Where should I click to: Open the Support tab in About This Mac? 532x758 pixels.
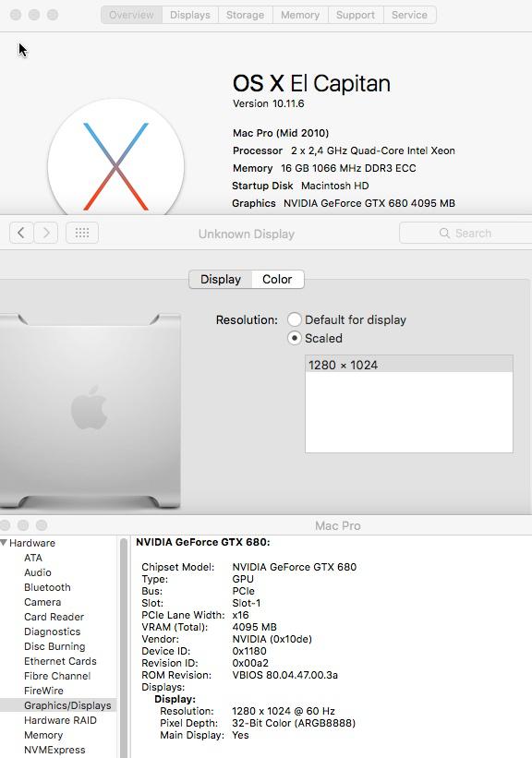click(356, 15)
